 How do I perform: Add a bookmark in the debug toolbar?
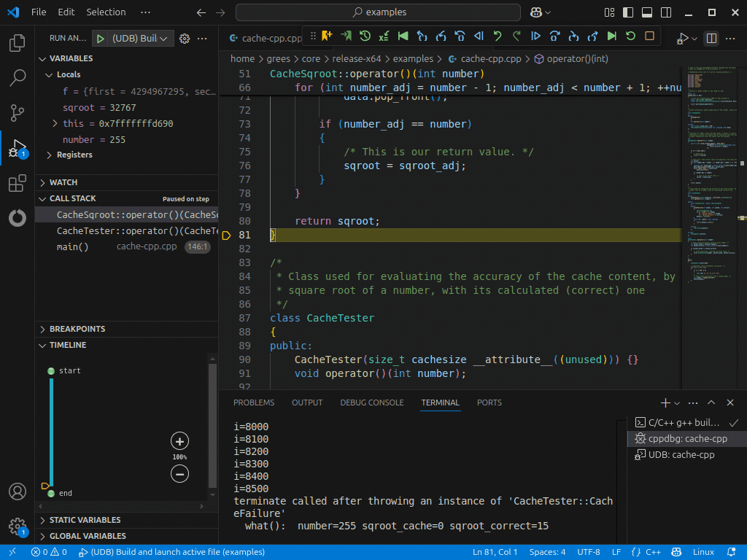click(x=327, y=36)
